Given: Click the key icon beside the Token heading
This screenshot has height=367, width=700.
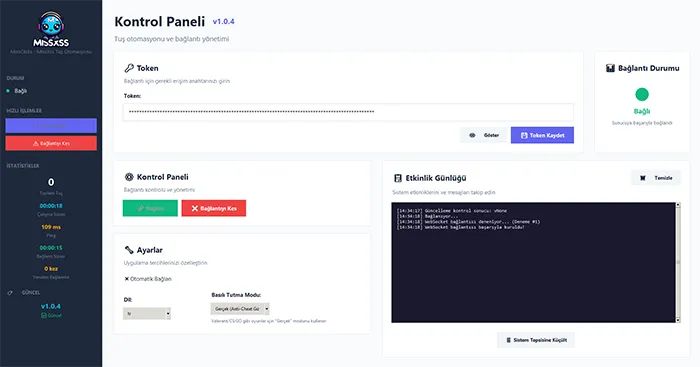Looking at the screenshot, I should 129,68.
